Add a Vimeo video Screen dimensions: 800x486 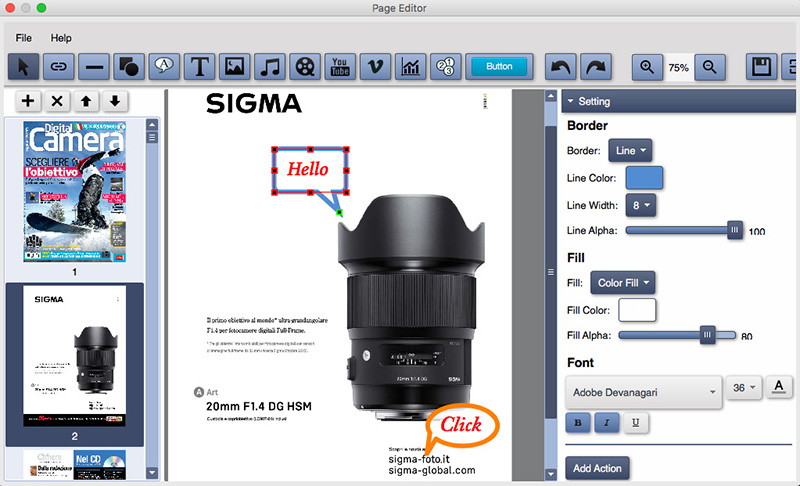tap(375, 67)
